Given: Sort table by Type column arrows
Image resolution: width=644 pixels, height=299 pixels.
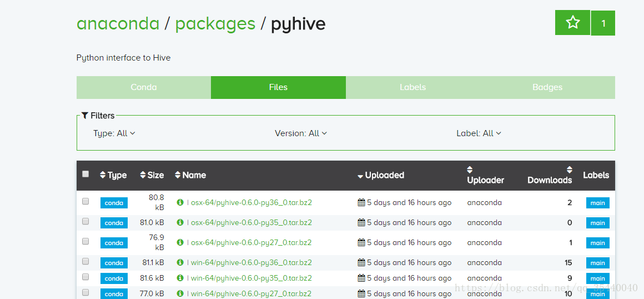Looking at the screenshot, I should (x=103, y=175).
